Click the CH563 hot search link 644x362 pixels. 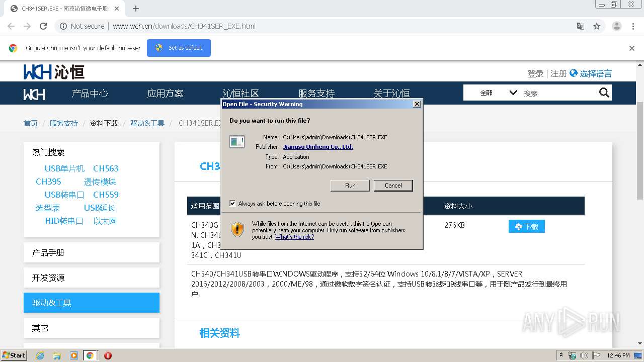coord(106,168)
